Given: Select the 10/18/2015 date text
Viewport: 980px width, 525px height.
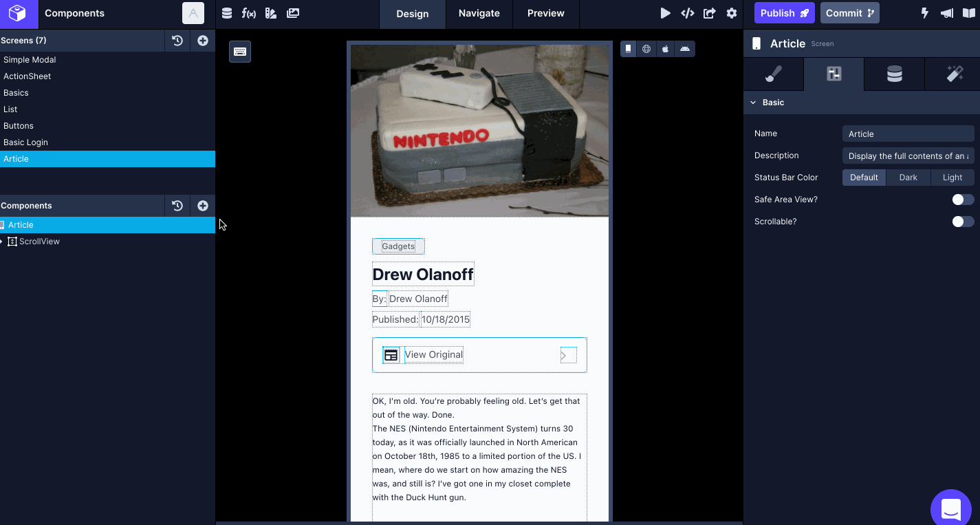Looking at the screenshot, I should [x=446, y=319].
